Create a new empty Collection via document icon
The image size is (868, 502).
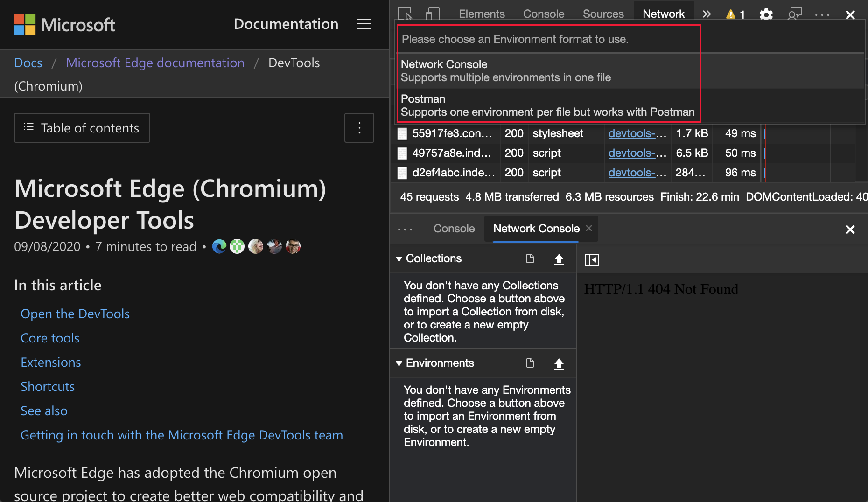pyautogui.click(x=530, y=259)
